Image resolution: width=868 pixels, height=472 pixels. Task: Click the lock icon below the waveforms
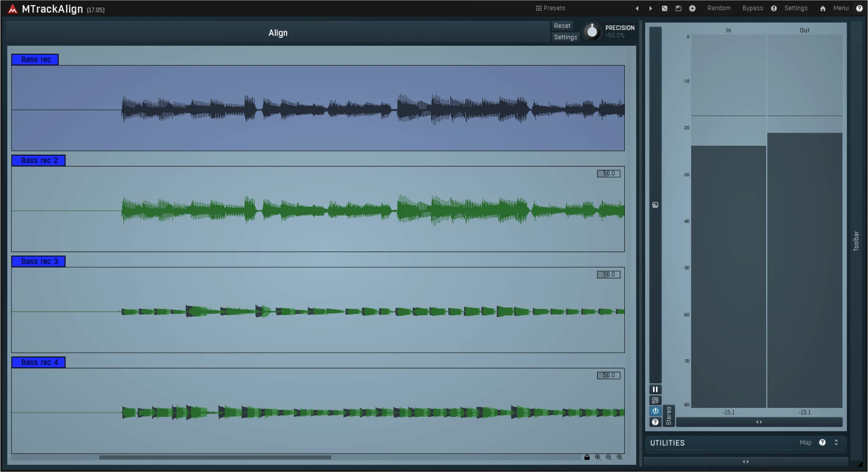(587, 457)
